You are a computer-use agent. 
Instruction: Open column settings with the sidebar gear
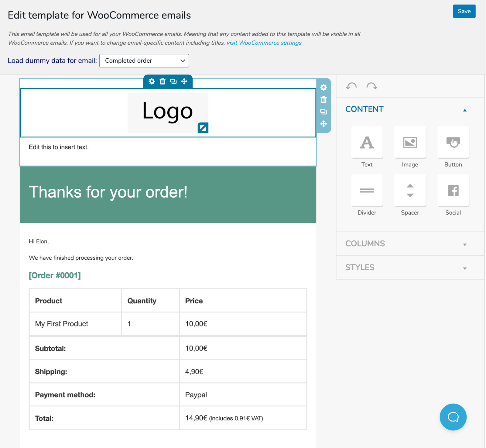(x=323, y=88)
